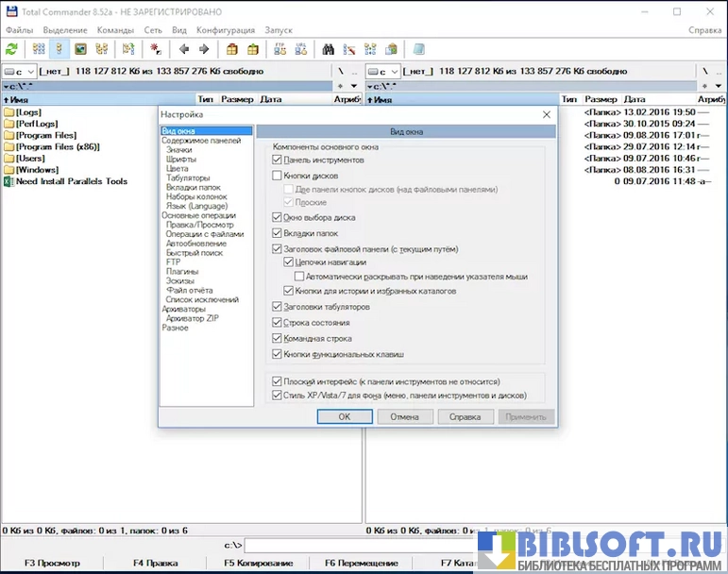Open the 'Конфигурация' menu

(x=226, y=30)
